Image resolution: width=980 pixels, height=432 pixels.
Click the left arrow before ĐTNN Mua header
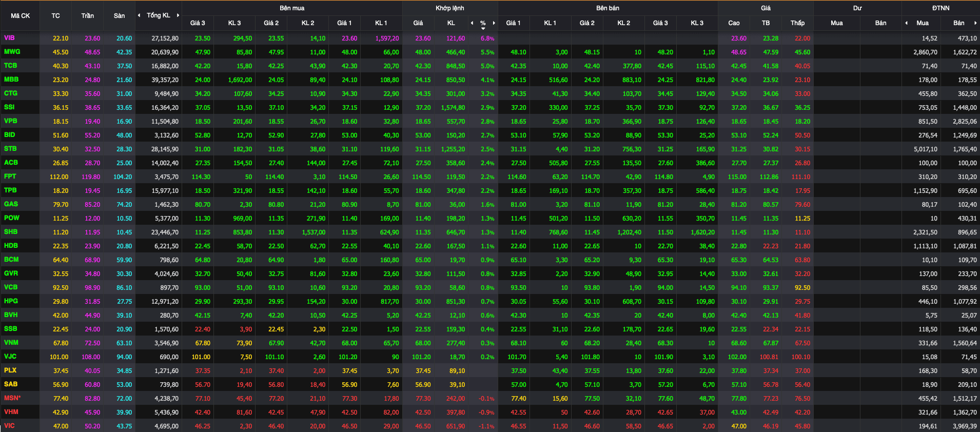click(907, 23)
